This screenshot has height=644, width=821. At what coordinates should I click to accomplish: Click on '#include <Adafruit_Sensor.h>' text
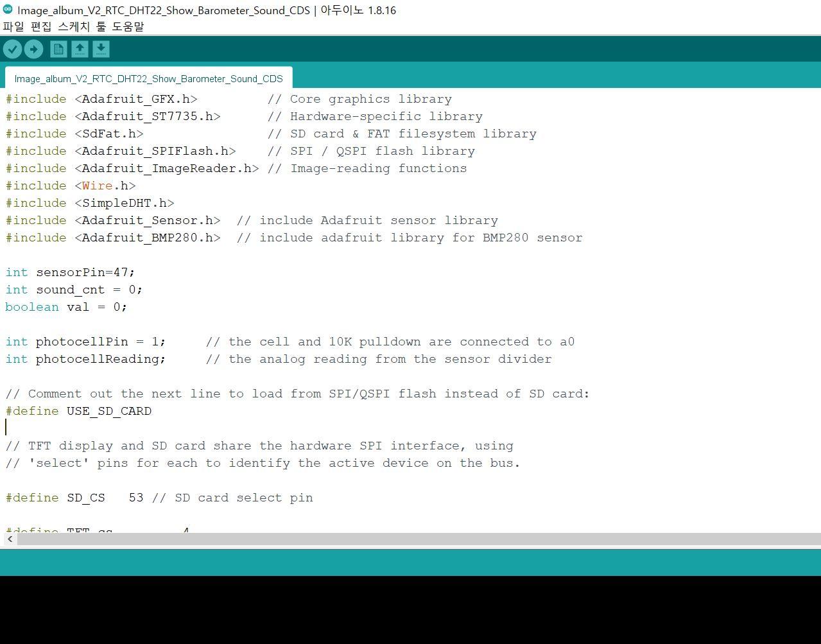(113, 220)
